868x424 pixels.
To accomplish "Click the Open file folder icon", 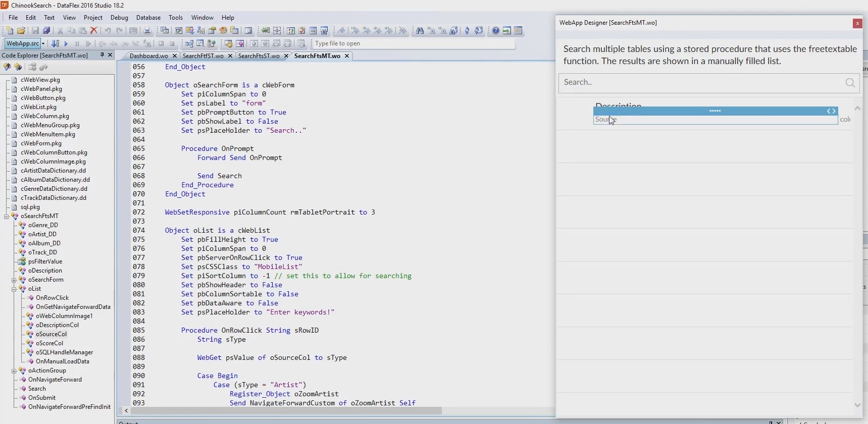I will pyautogui.click(x=21, y=31).
